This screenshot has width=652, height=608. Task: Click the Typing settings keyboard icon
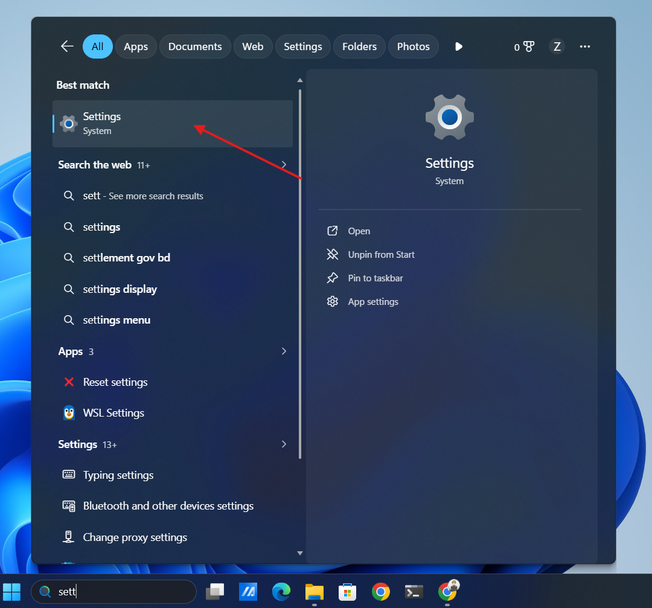[x=69, y=475]
